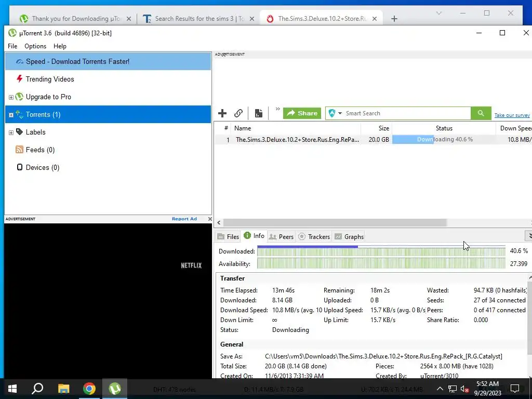Viewport: 532px width, 399px height.
Task: Expand the Upgrade to Pro tree node
Action: pos(11,97)
